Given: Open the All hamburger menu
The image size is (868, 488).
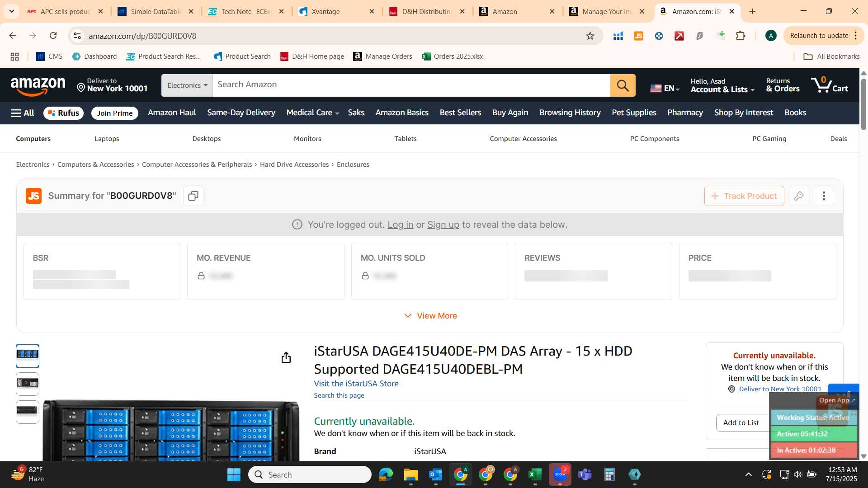Looking at the screenshot, I should pos(23,113).
